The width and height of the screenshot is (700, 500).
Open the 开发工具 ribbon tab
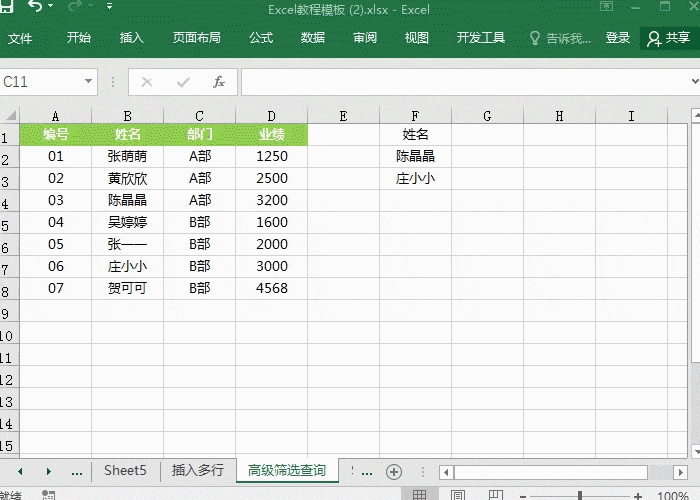click(x=480, y=38)
